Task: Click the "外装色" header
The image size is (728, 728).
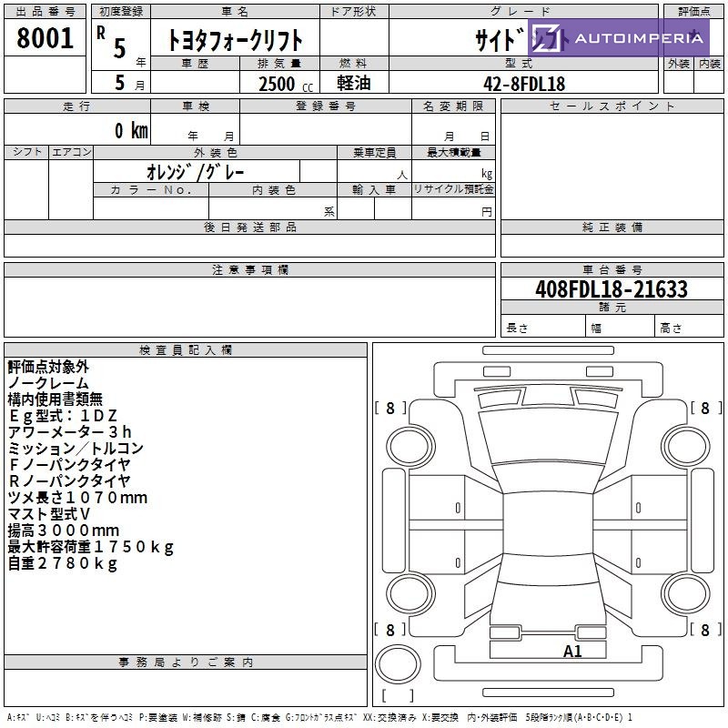Action: 216,153
